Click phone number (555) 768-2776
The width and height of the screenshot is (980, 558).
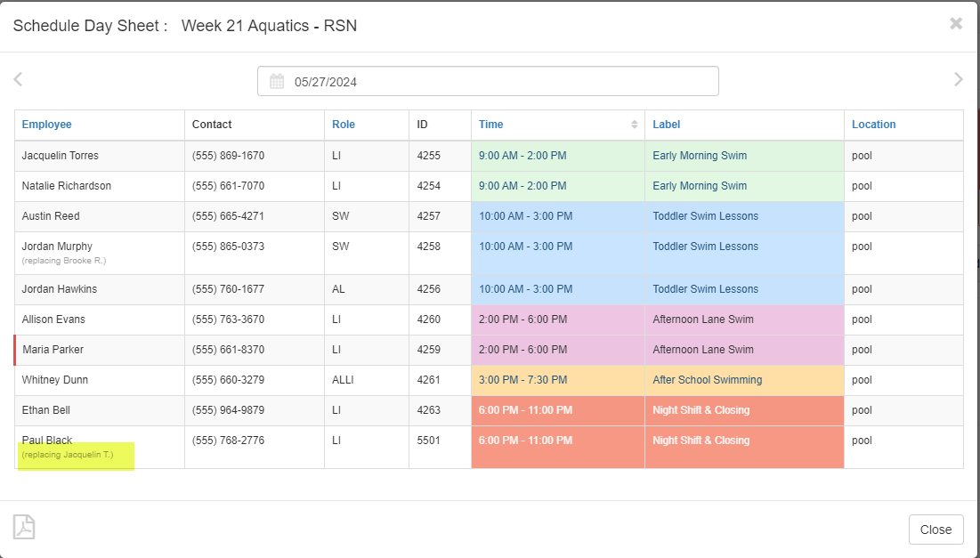click(x=228, y=441)
